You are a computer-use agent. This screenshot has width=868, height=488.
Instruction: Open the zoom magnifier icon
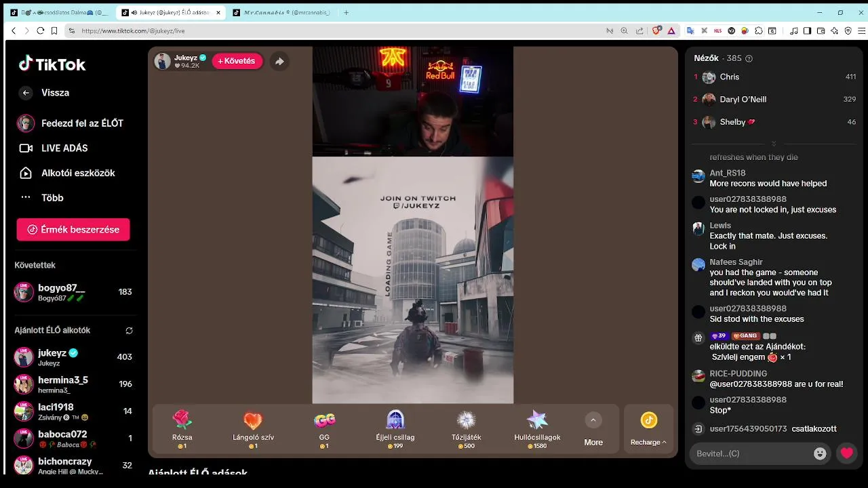click(x=624, y=30)
